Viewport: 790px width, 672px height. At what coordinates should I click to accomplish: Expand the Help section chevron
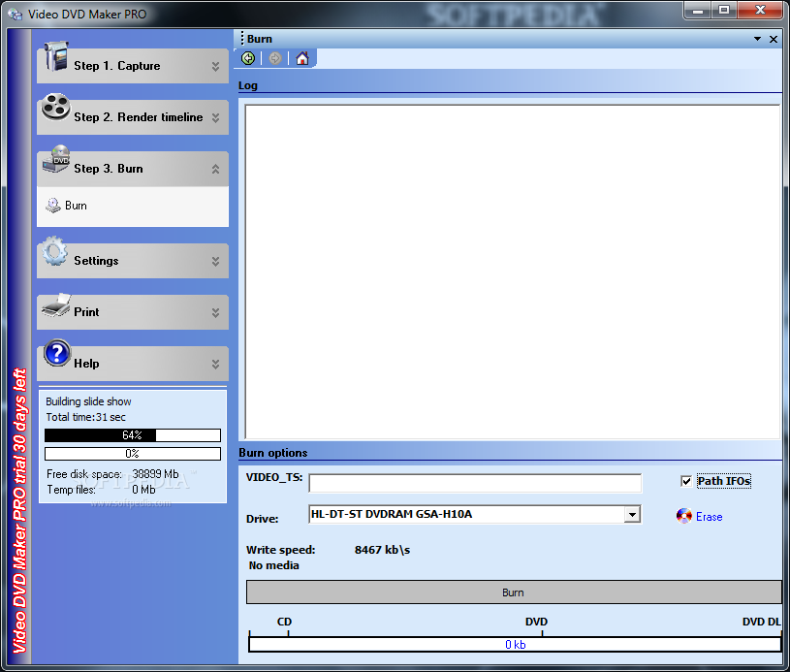[215, 364]
